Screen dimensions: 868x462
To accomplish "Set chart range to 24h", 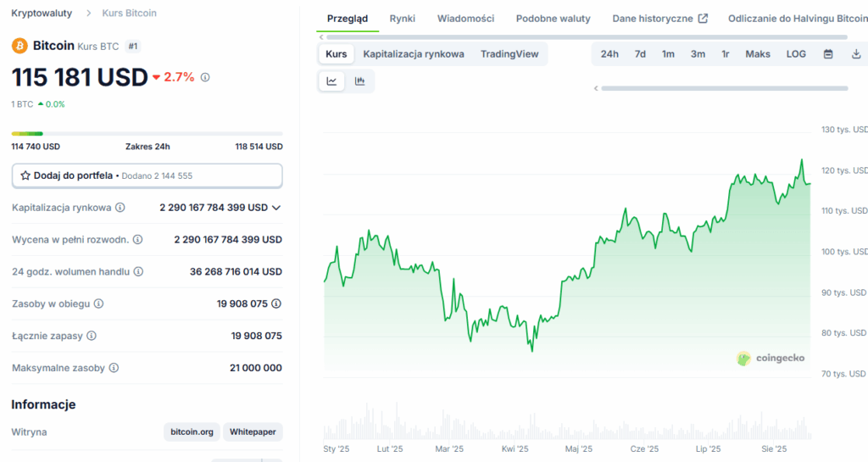I will (x=609, y=54).
